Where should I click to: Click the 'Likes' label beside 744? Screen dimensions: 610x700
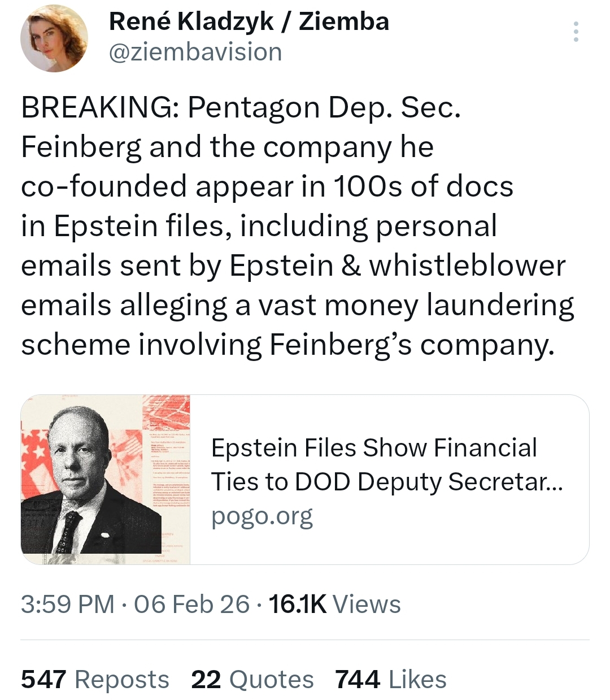point(417,679)
